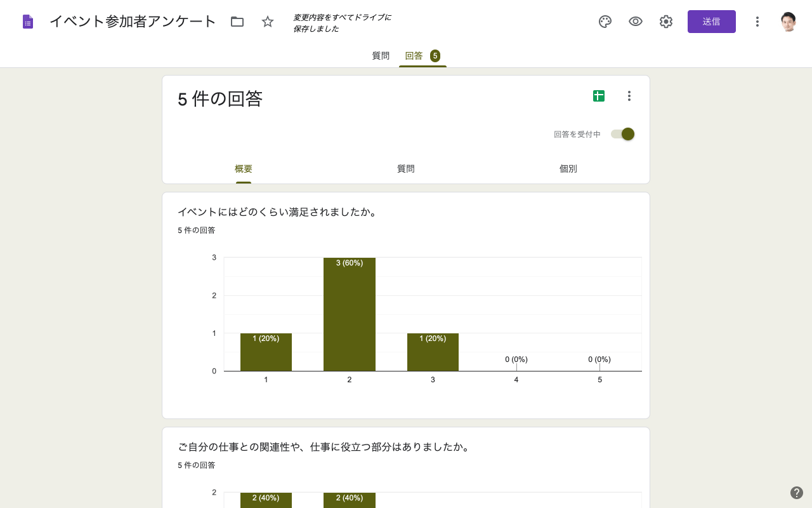
Task: Open the theme customization palette
Action: [605, 22]
